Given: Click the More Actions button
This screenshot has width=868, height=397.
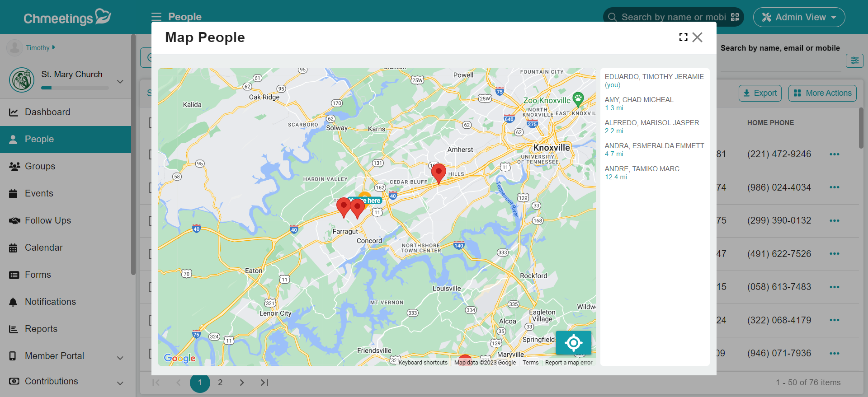Looking at the screenshot, I should click(x=822, y=93).
